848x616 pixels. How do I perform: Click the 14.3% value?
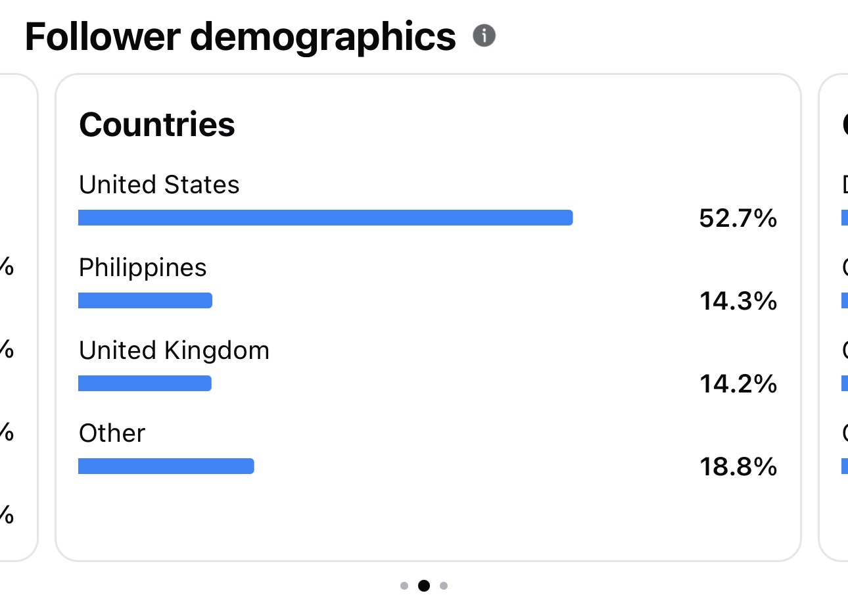tap(738, 301)
